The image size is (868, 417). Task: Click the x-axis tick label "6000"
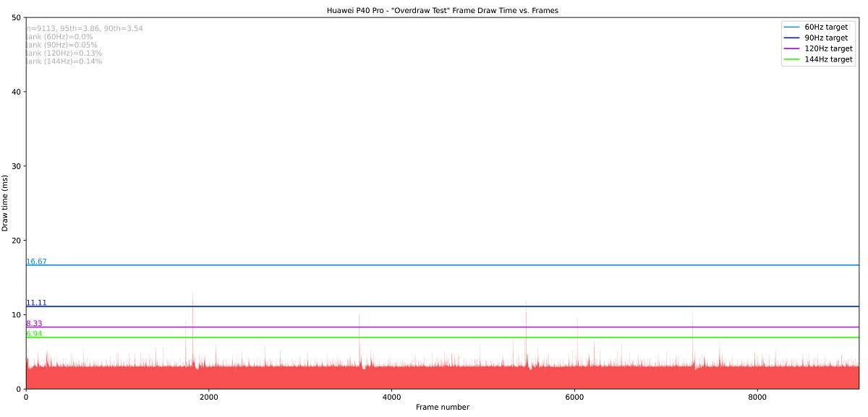point(574,397)
